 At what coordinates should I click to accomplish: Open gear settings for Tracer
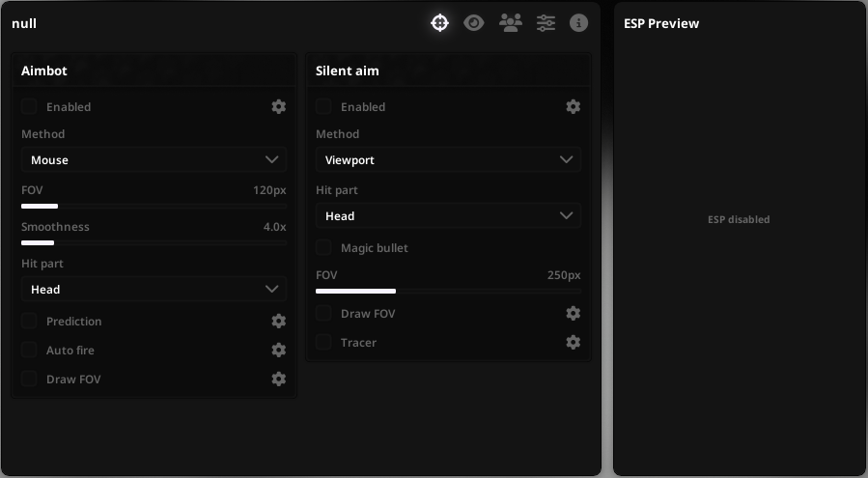click(573, 342)
